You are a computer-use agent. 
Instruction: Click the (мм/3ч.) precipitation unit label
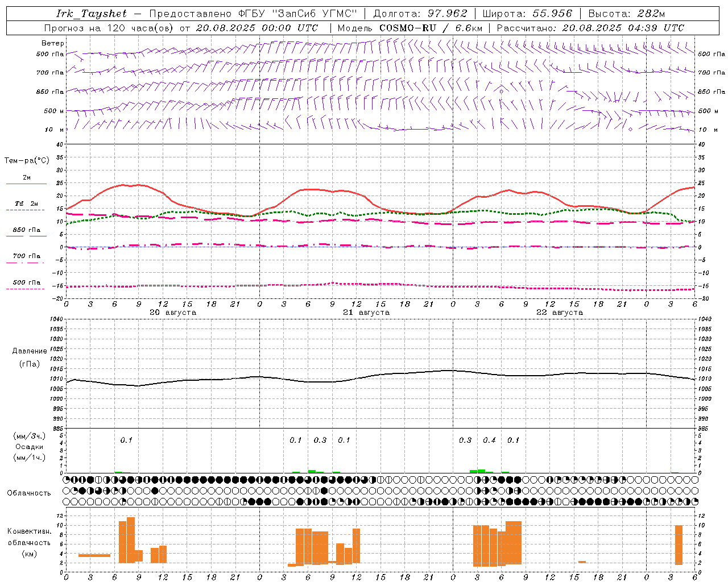coord(29,436)
